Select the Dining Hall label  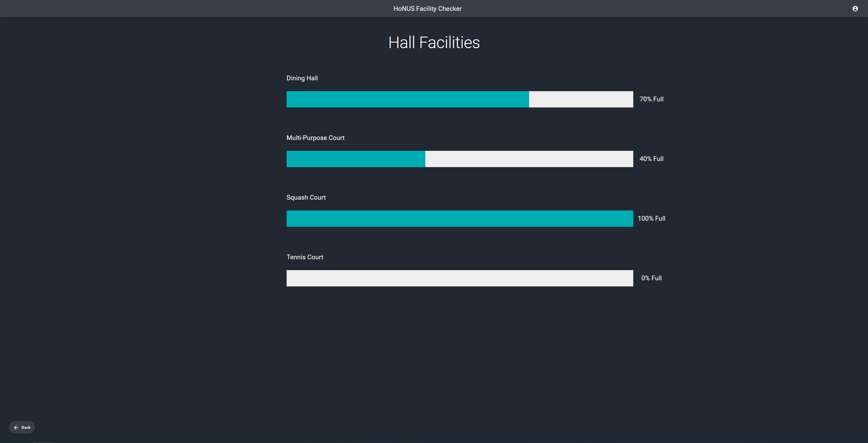click(302, 78)
